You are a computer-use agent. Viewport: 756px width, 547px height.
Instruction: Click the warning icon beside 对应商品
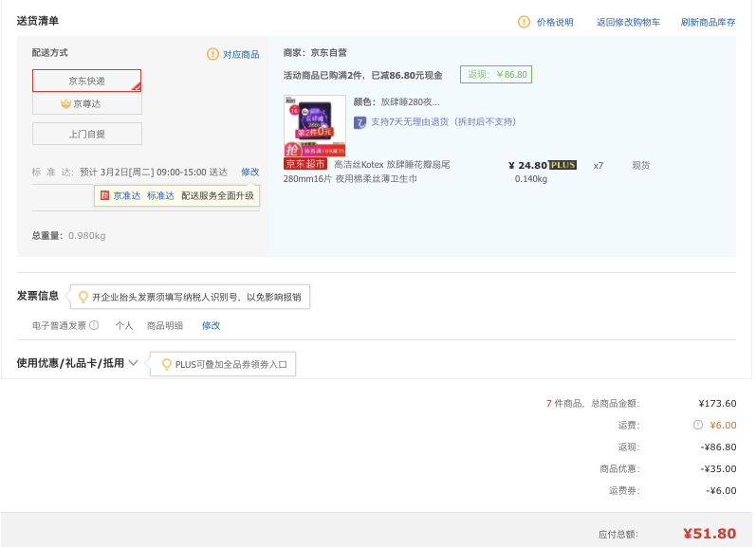coord(212,54)
